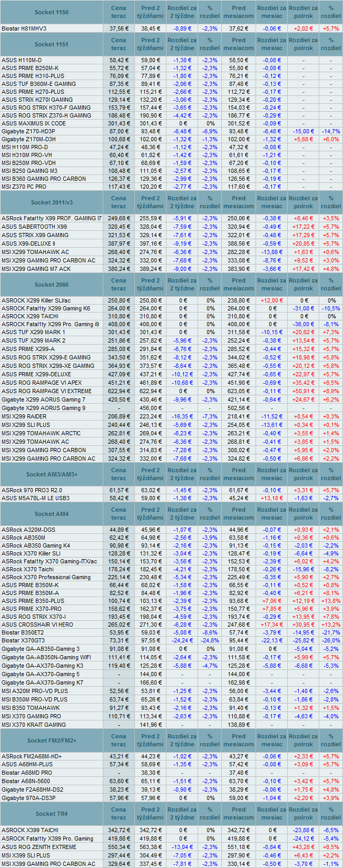Click Gigabyte GA-AX370-Gaming K7 price 166,60 €
This screenshot has height=868, width=343.
151,682
